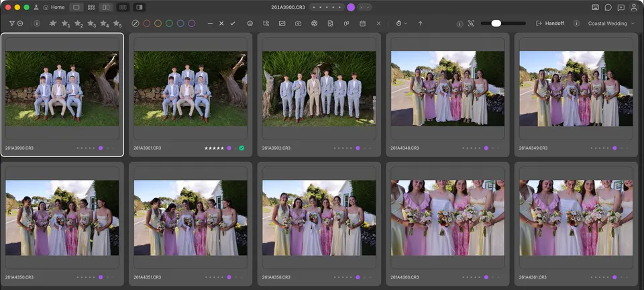The height and width of the screenshot is (290, 644).
Task: Select thumbnail 261A3900.CR3
Action: pyautogui.click(x=62, y=95)
